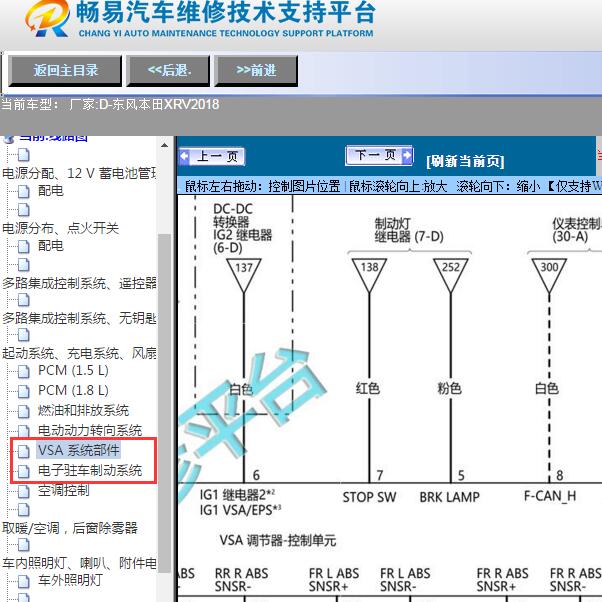Click the FR L ABS SNSR+ label
The image size is (602, 602).
point(334,580)
